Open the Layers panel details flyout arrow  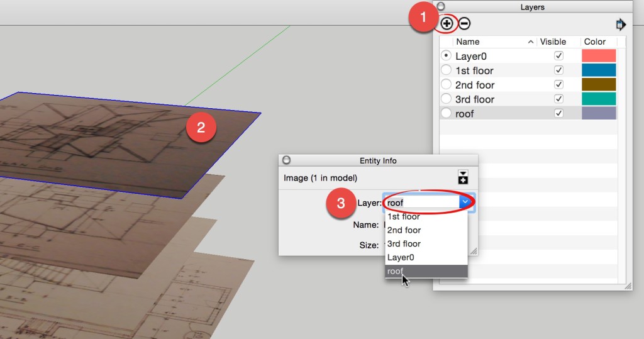(x=621, y=25)
